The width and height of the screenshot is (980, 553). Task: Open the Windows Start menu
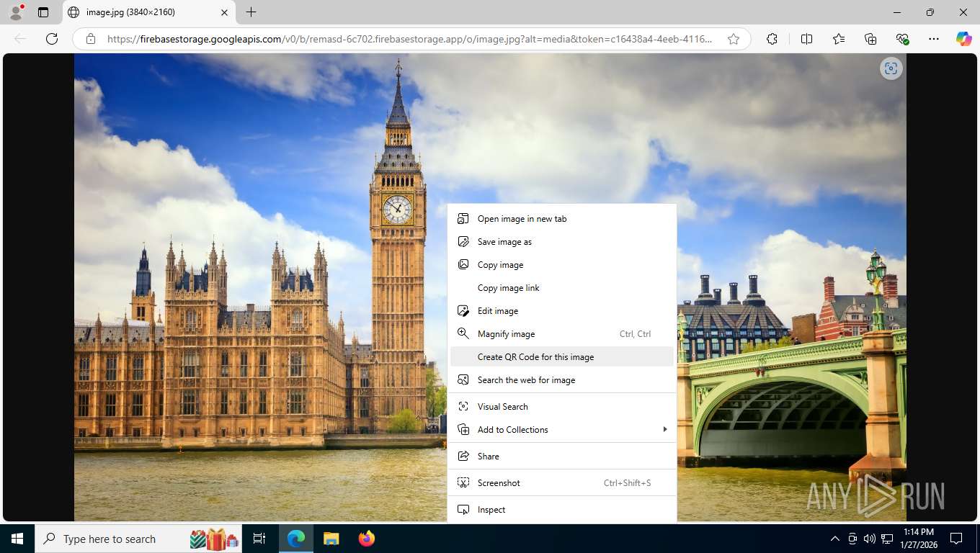[17, 539]
